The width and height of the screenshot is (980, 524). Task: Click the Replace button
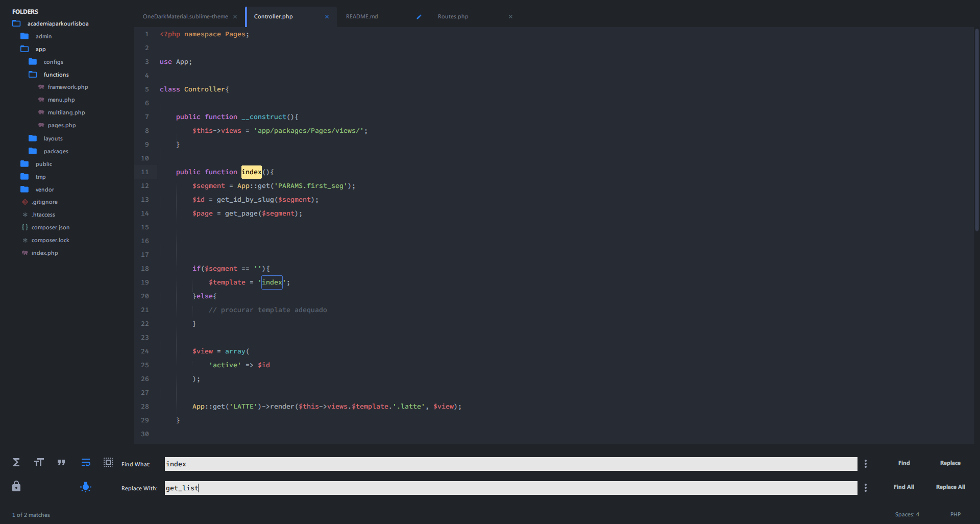pyautogui.click(x=950, y=463)
